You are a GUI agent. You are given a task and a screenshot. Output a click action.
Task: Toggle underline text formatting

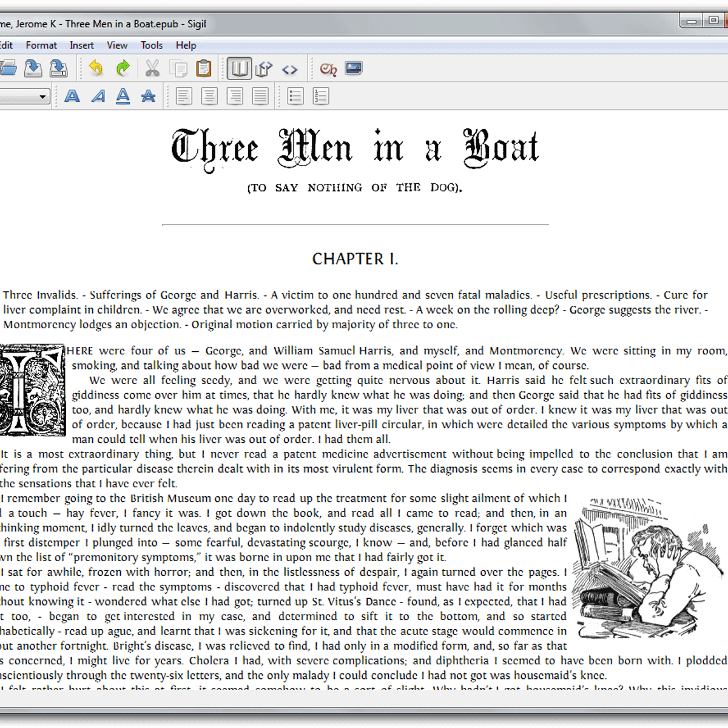[x=123, y=96]
